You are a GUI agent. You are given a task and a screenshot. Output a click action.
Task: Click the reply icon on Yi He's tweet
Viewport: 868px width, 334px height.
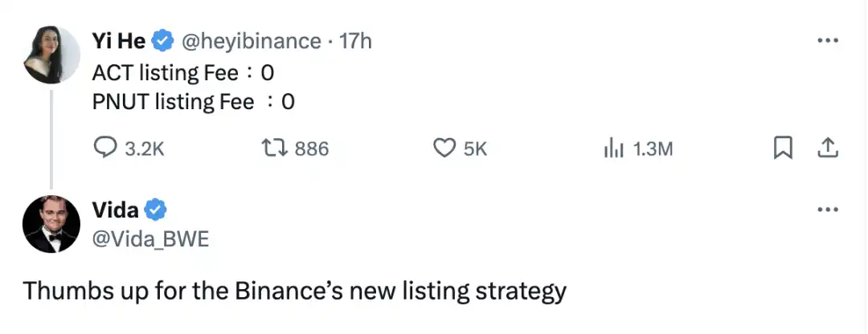(107, 148)
